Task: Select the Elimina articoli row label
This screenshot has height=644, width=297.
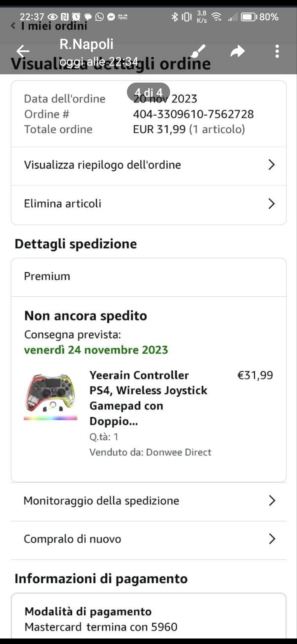Action: 63,204
